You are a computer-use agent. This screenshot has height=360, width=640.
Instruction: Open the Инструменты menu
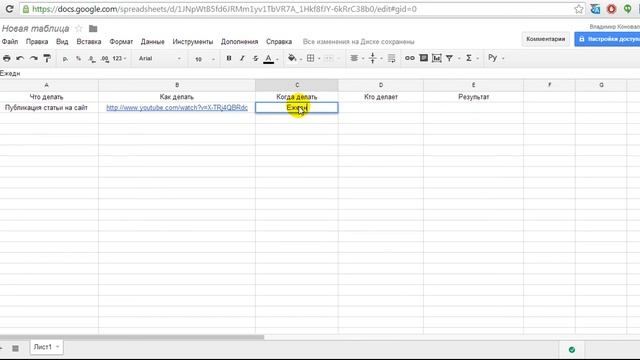click(193, 42)
